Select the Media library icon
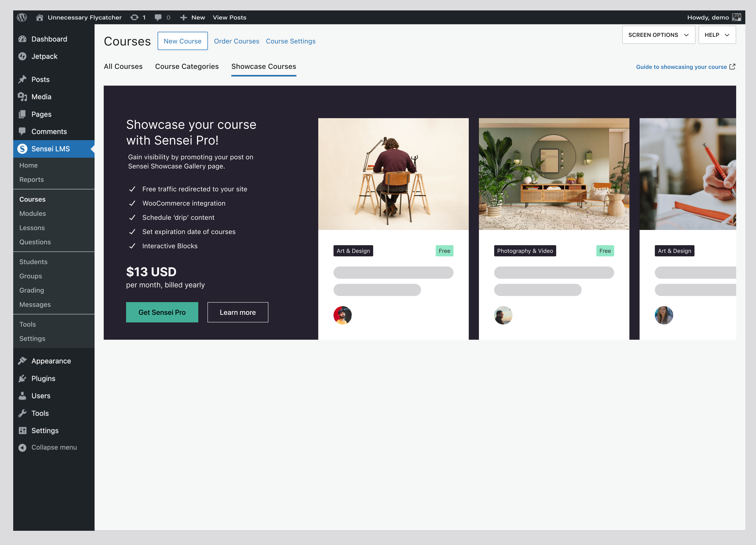The width and height of the screenshot is (756, 545). click(x=22, y=97)
